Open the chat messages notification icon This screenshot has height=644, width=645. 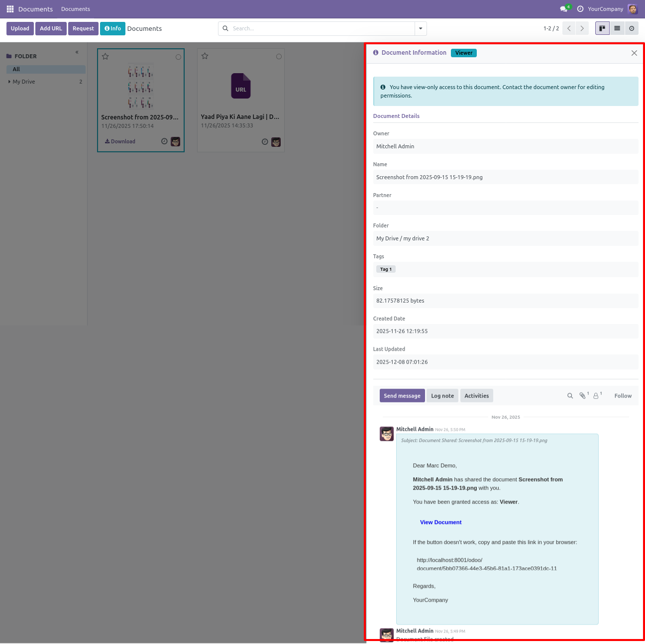pyautogui.click(x=564, y=9)
